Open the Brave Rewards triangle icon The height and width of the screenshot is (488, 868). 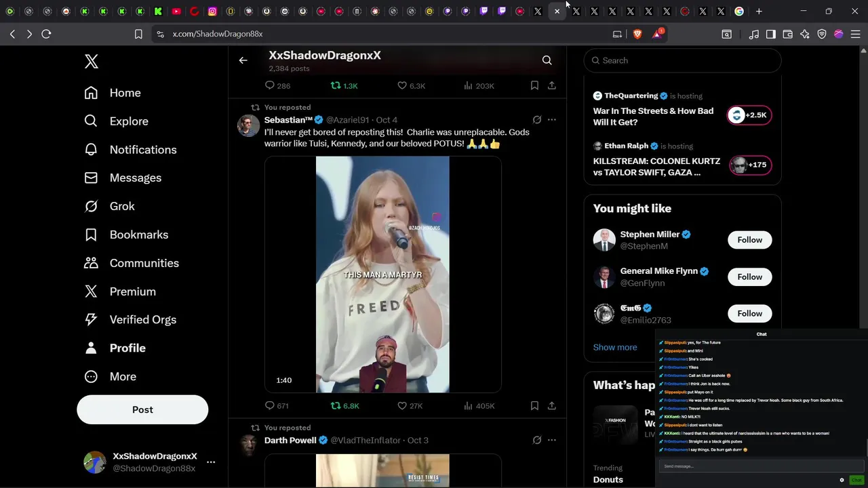point(657,34)
